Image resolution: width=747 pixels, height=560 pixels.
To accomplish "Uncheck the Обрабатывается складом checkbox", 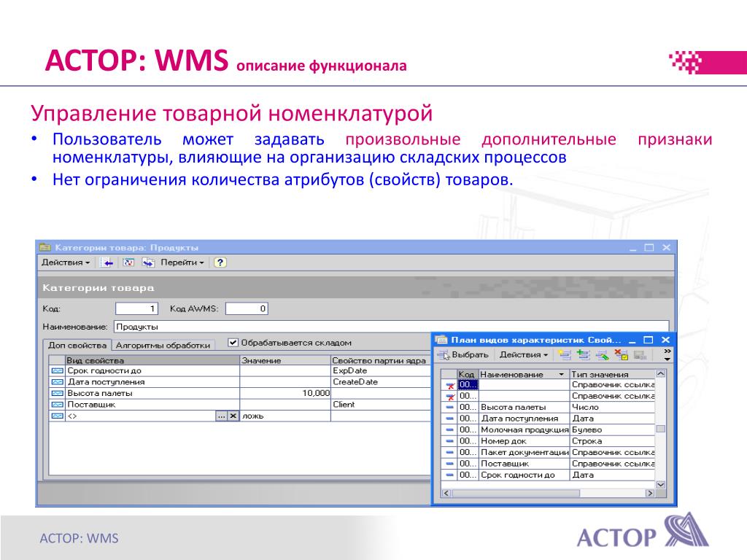I will [233, 343].
